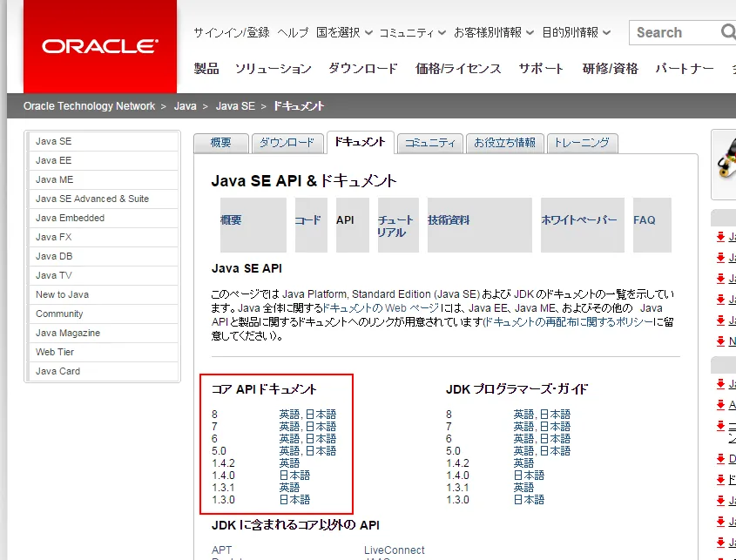Open the FAQ sub-navigation box
The image size is (736, 560).
(x=652, y=225)
